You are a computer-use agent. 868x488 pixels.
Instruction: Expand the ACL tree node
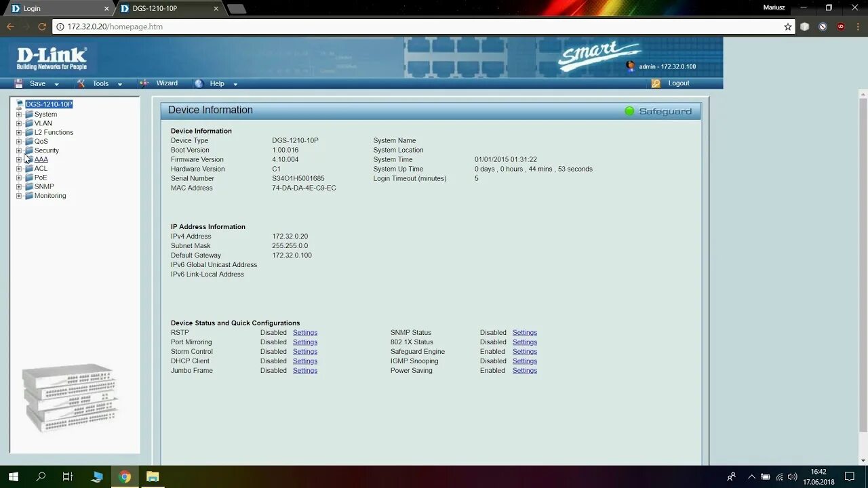coord(19,169)
